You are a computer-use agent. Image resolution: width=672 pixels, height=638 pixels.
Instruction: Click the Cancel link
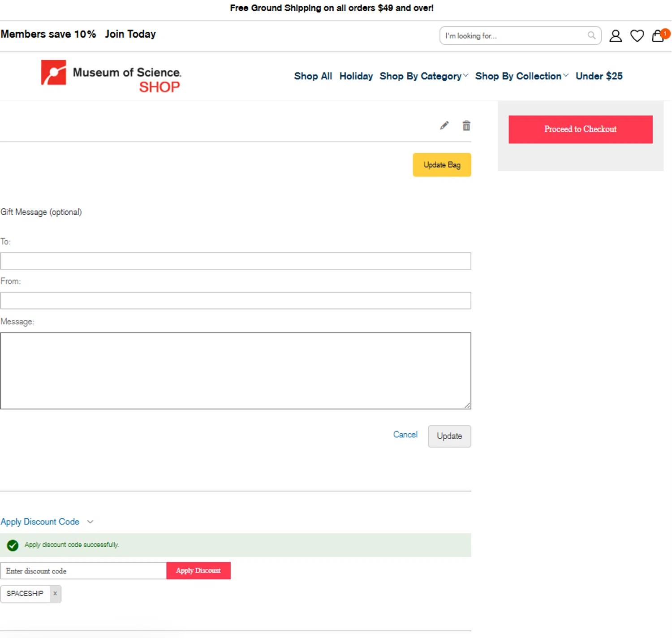pyautogui.click(x=405, y=435)
